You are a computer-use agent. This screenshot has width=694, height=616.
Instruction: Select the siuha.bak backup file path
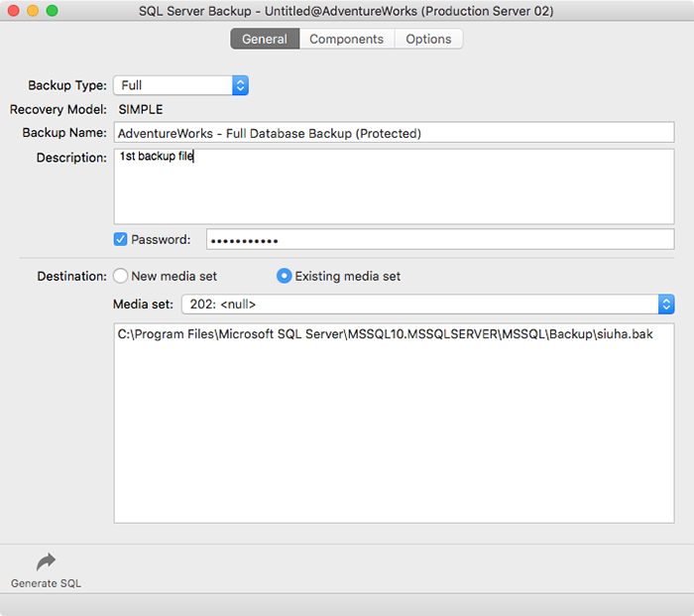click(x=385, y=334)
